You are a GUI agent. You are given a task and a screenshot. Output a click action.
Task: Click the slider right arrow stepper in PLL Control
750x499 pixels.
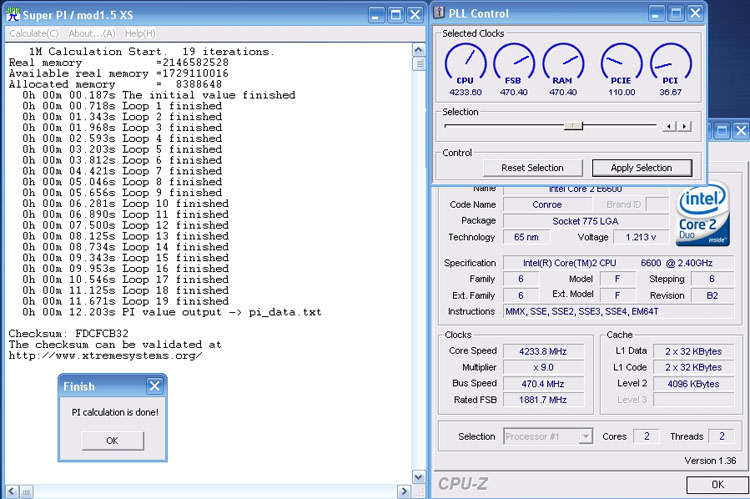[685, 126]
